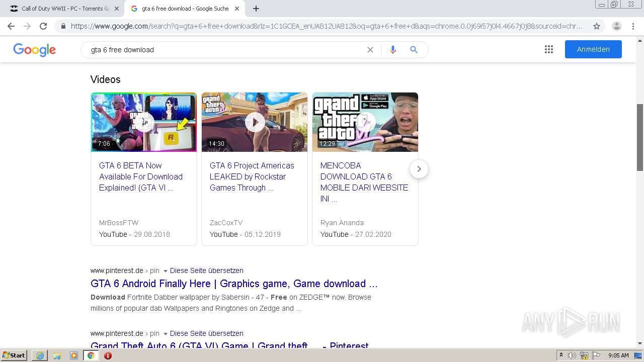Open File Explorer from taskbar
This screenshot has height=362, width=644.
[57, 355]
